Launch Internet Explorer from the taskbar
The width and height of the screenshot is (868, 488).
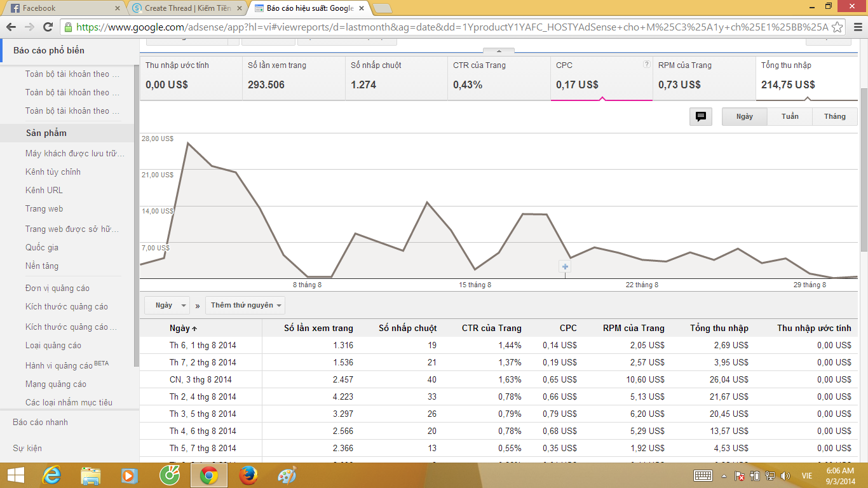[x=51, y=475]
